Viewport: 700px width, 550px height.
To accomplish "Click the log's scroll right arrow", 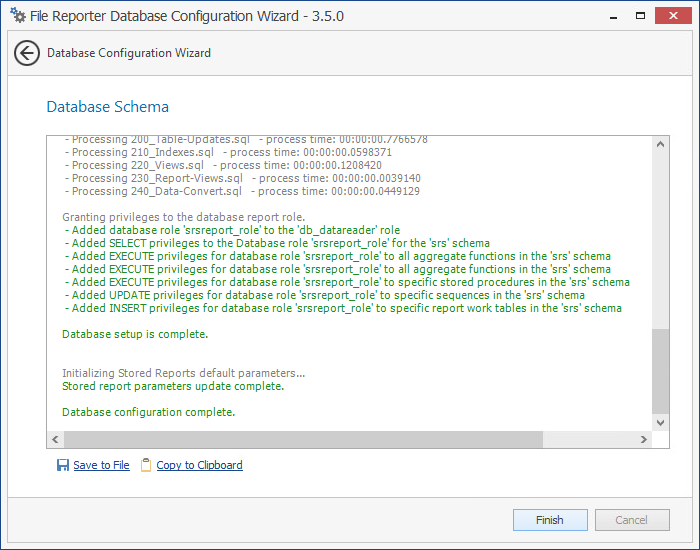I will [x=645, y=440].
